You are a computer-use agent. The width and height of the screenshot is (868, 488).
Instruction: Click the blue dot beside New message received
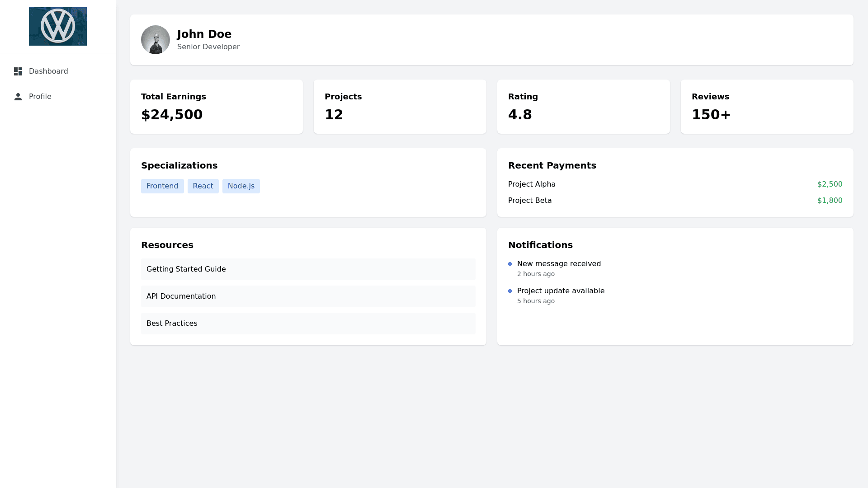tap(510, 264)
